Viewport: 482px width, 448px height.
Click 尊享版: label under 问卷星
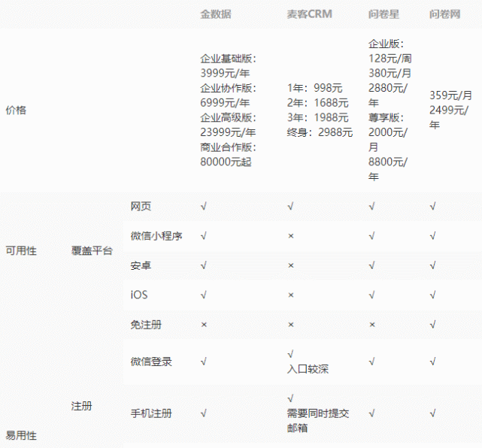tap(386, 117)
